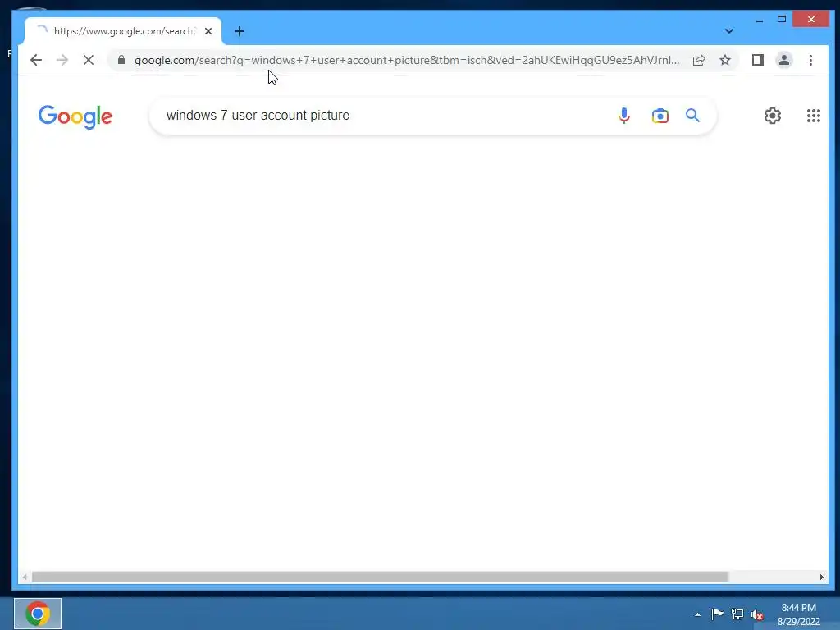Open the Google apps grid
The width and height of the screenshot is (840, 630).
(813, 116)
